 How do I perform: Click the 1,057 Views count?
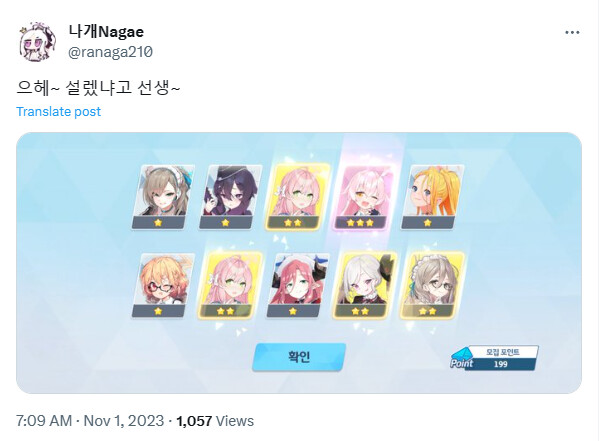(x=215, y=421)
